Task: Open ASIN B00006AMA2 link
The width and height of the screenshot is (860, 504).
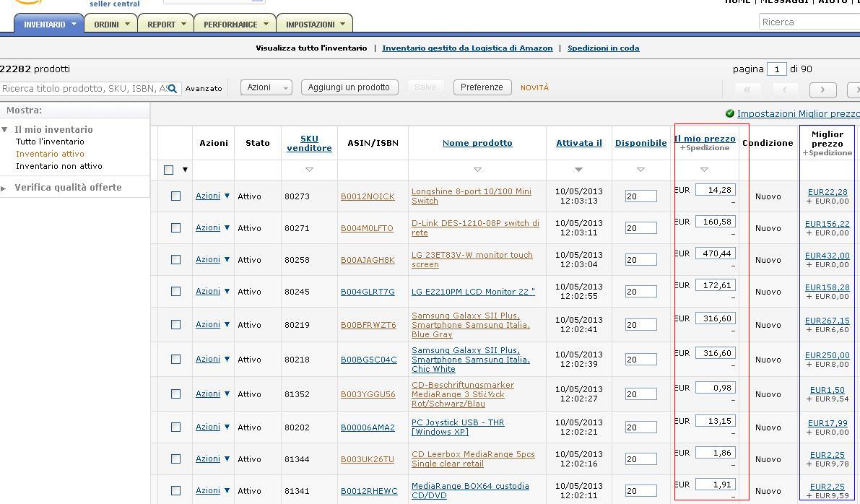Action: point(368,427)
